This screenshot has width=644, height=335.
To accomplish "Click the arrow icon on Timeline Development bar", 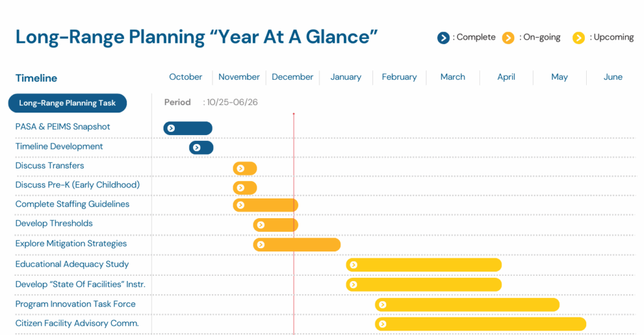I will (x=197, y=148).
